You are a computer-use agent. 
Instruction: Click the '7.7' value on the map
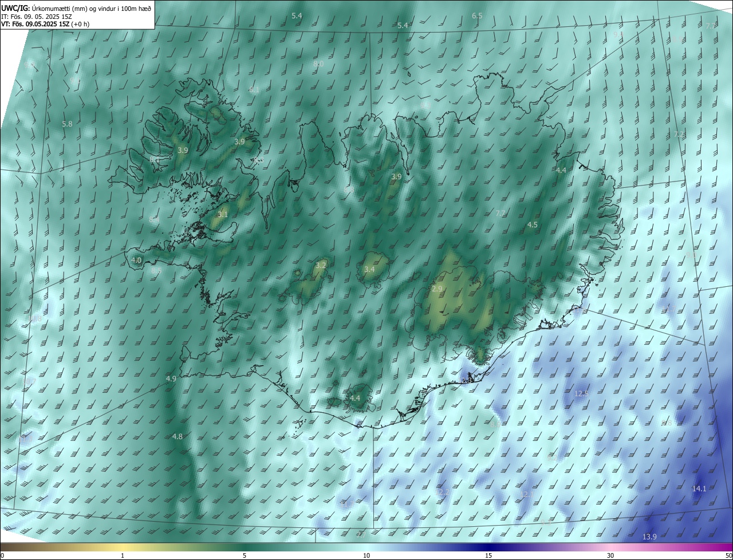501,214
